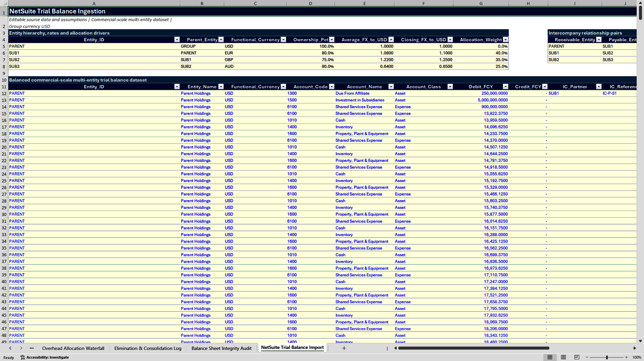Open Entity_ID filter in the hierarchy table
Screen dimensions: 644x361
pos(177,40)
